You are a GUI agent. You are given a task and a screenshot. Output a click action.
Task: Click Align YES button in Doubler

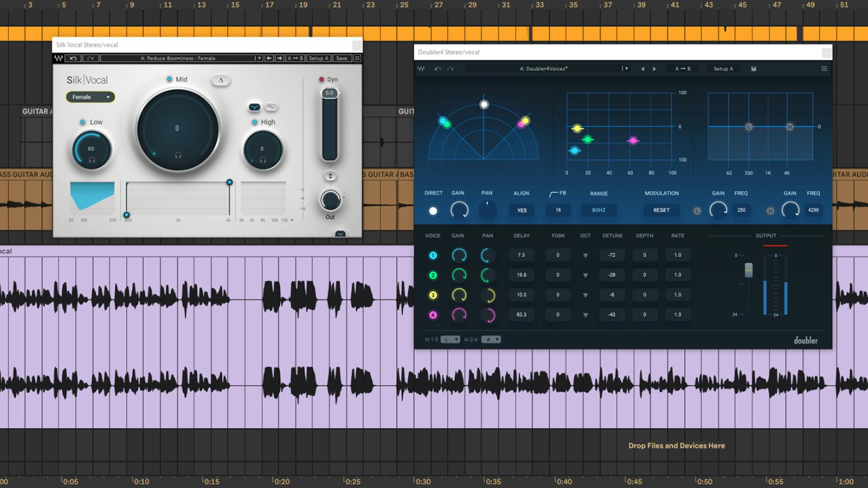pyautogui.click(x=522, y=210)
